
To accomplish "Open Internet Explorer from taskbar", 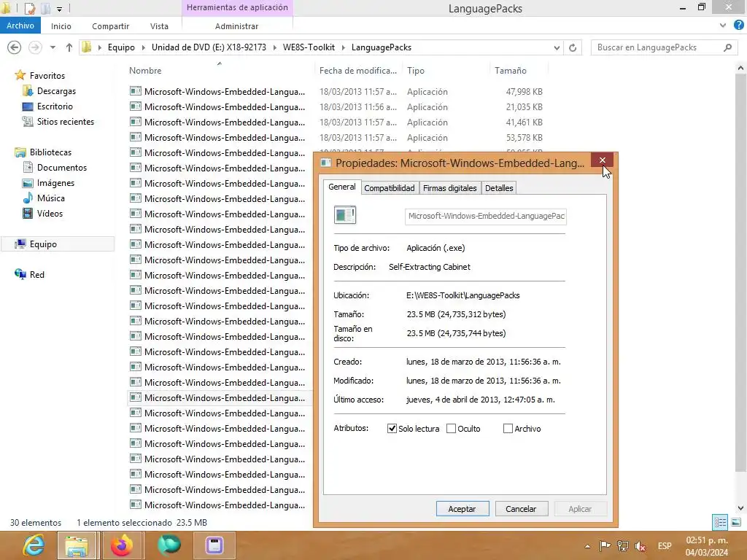I will pyautogui.click(x=34, y=545).
